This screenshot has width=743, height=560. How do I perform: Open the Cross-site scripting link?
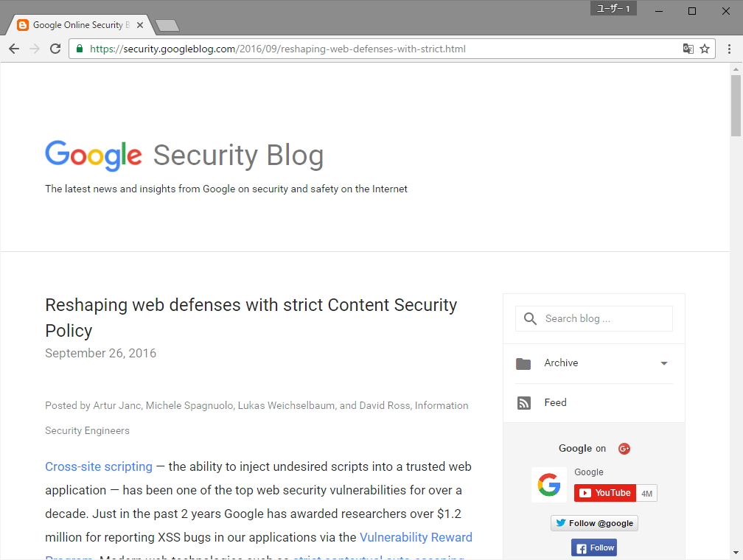(99, 466)
